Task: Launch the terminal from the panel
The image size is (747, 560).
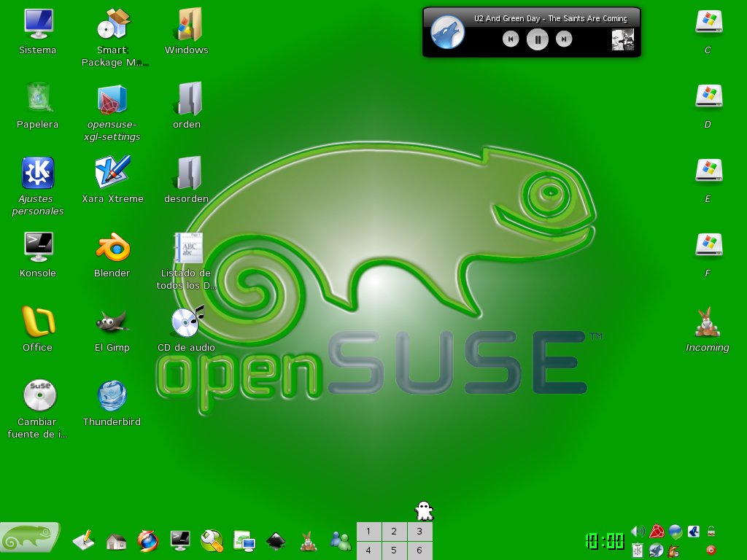Action: 180,540
